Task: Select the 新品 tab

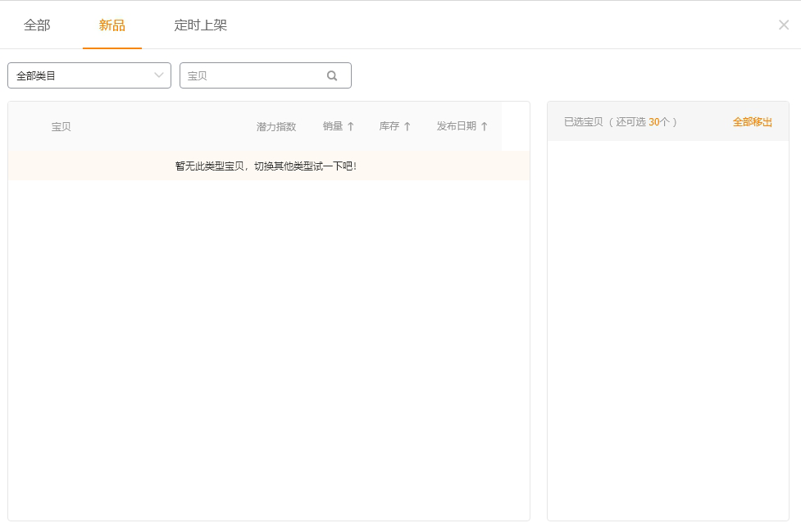Action: 112,25
